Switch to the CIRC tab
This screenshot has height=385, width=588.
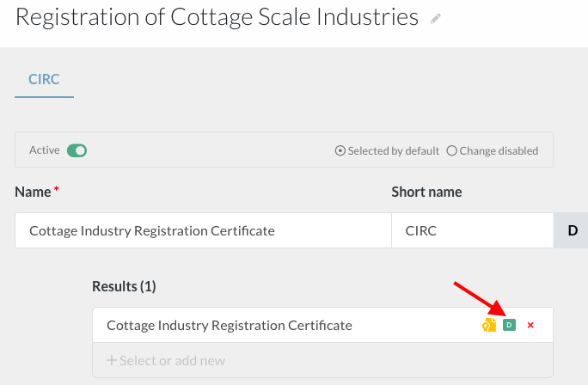coord(44,79)
